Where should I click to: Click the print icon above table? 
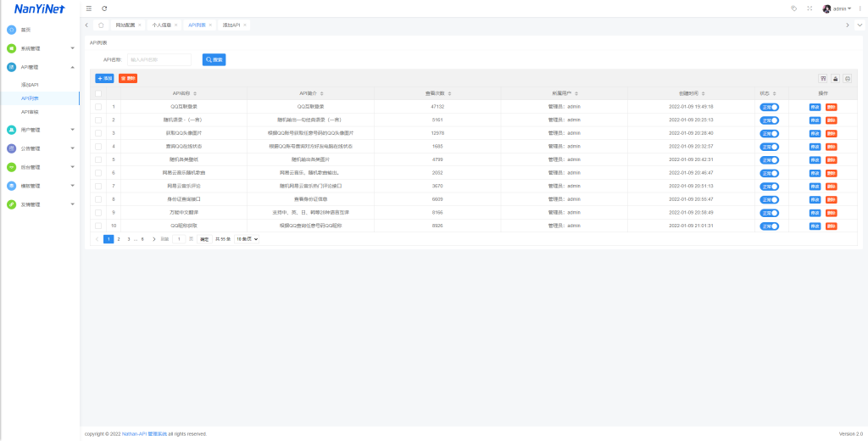tap(848, 78)
